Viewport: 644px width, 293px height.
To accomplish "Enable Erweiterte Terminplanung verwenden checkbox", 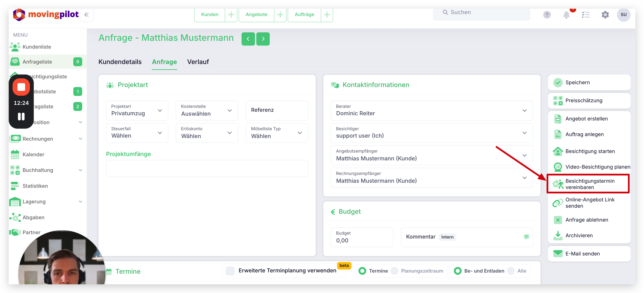I will pos(230,271).
